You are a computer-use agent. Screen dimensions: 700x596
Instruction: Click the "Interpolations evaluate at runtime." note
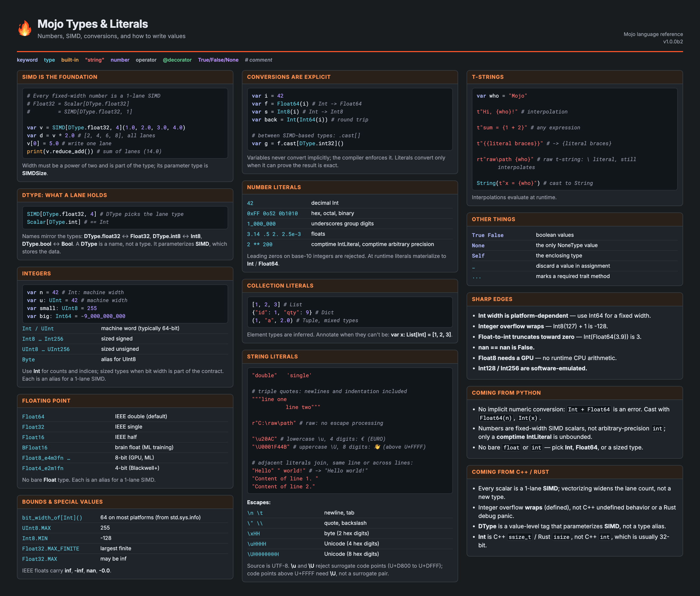pyautogui.click(x=514, y=197)
